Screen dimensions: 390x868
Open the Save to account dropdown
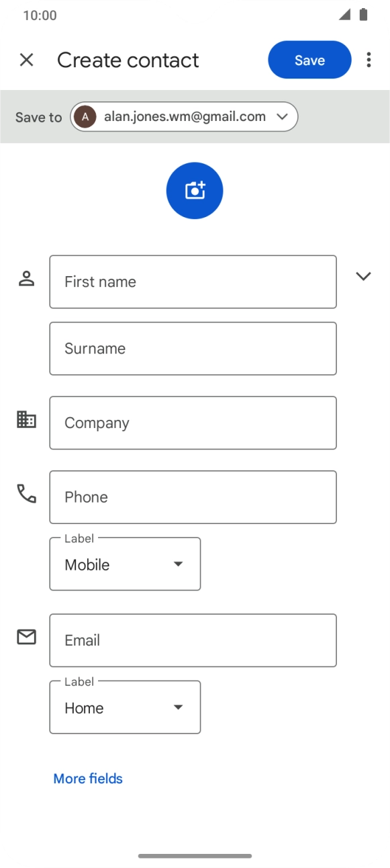pyautogui.click(x=282, y=116)
